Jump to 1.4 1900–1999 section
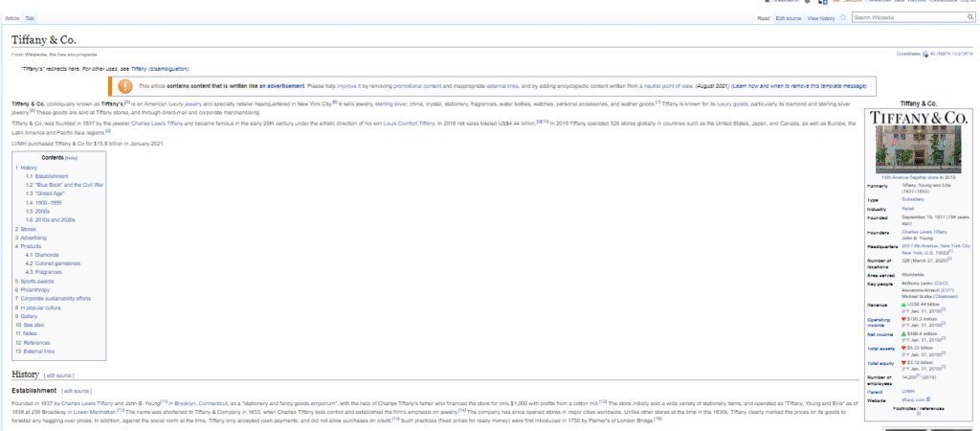980x431 pixels. point(42,203)
